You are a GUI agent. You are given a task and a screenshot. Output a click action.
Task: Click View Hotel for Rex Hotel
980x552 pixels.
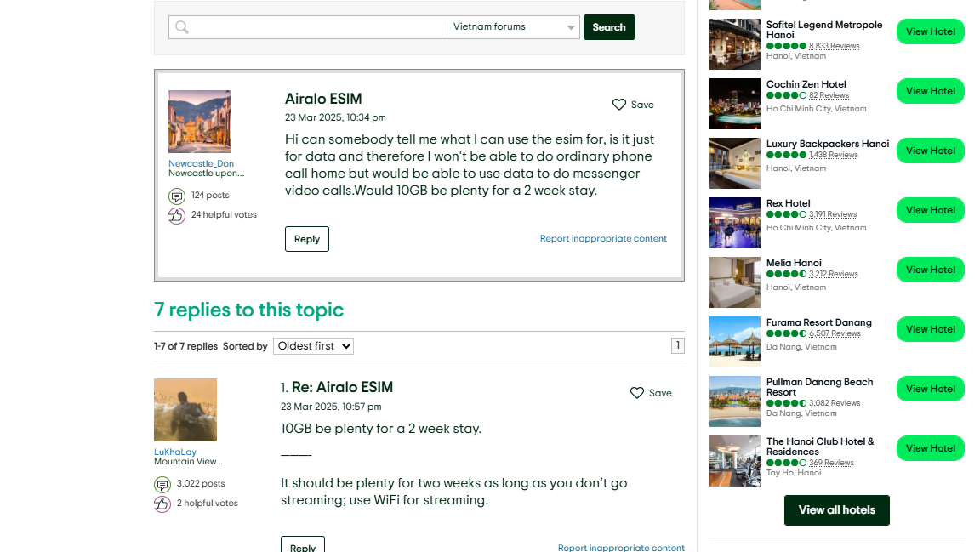[x=931, y=210]
